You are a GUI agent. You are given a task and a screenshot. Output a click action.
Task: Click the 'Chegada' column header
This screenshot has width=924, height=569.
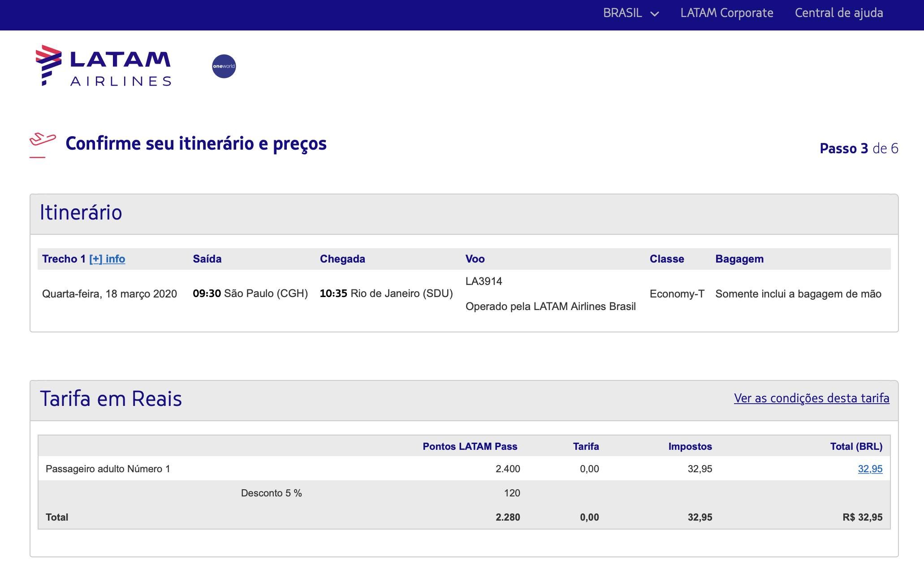[342, 259]
